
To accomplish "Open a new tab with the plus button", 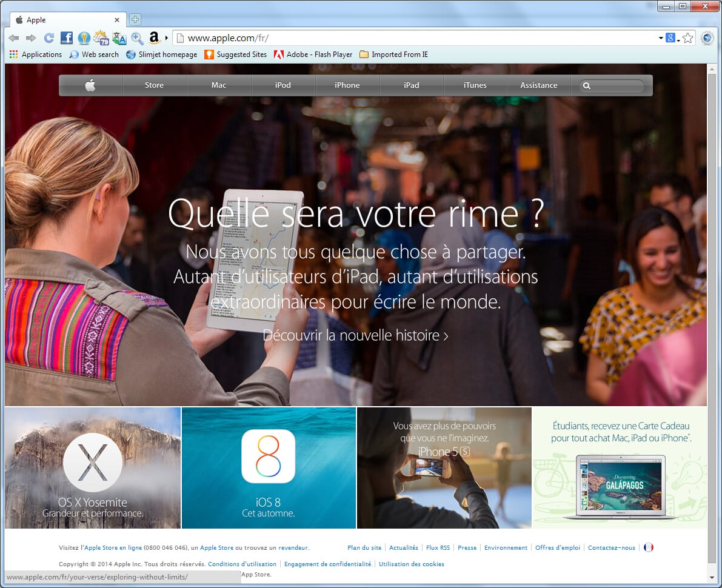I will point(135,19).
